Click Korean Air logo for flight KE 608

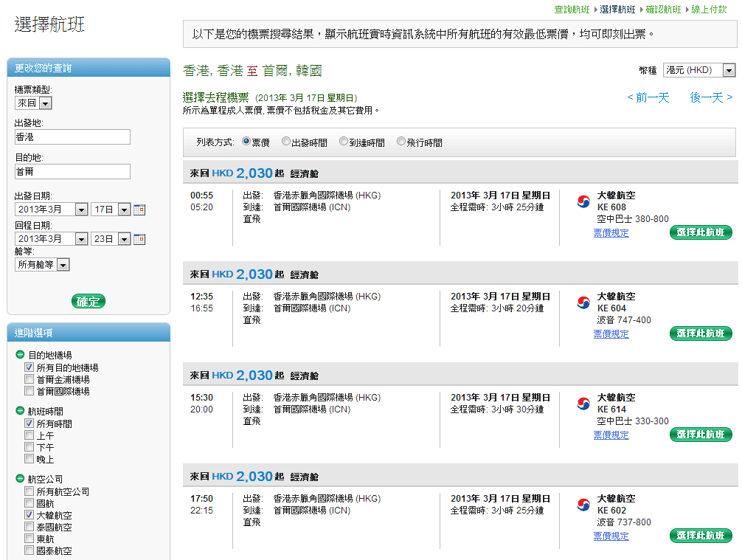[x=583, y=202]
